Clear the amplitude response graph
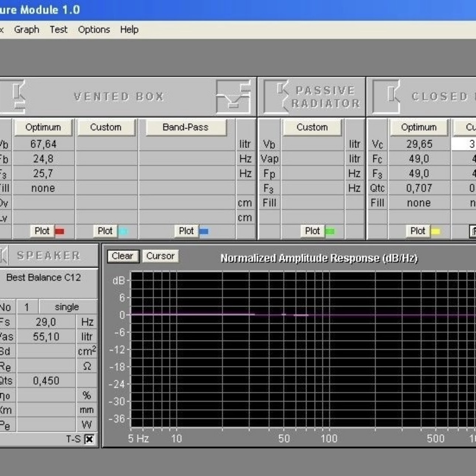 [x=123, y=256]
